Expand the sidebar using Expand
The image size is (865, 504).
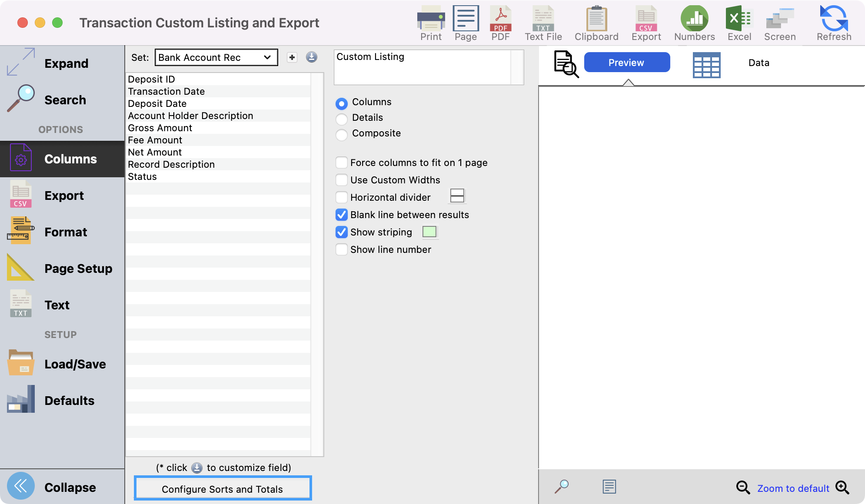(x=66, y=63)
